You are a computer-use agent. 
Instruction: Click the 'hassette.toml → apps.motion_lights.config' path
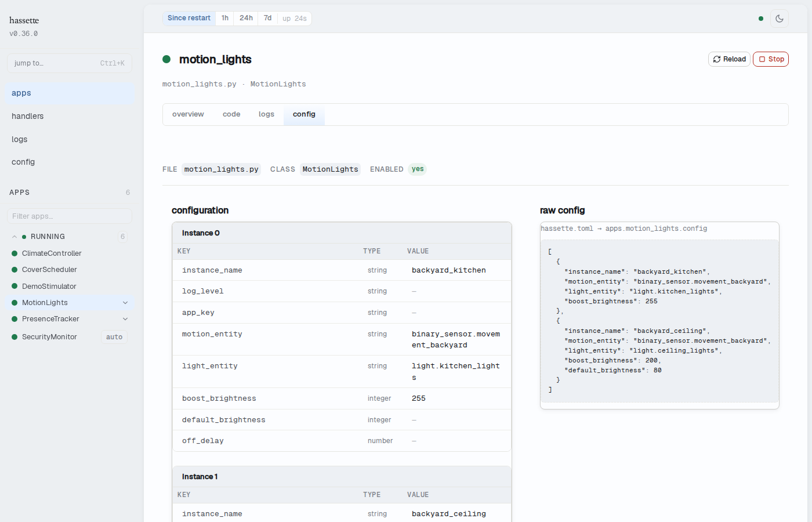point(624,229)
